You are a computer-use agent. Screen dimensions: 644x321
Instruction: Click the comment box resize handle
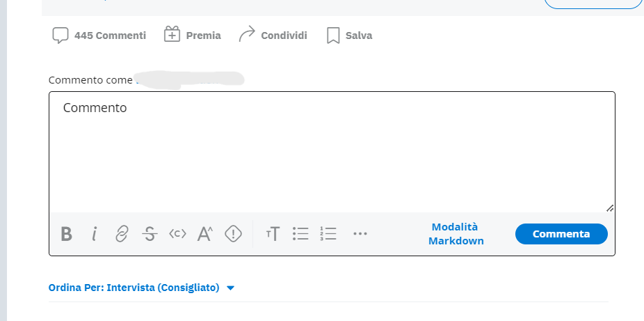click(610, 208)
